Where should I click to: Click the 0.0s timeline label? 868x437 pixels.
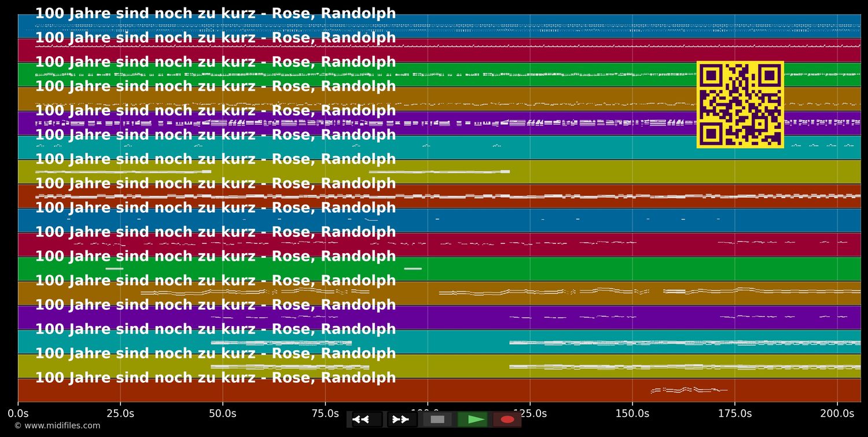click(18, 413)
